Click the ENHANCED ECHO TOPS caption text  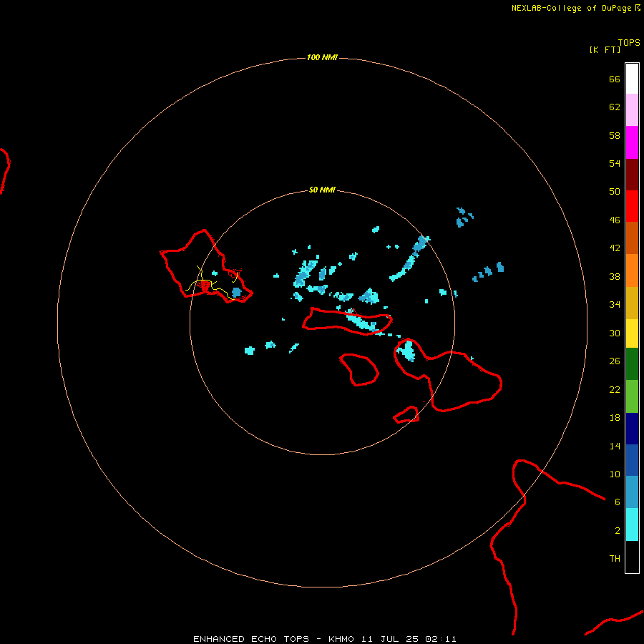pos(251,639)
